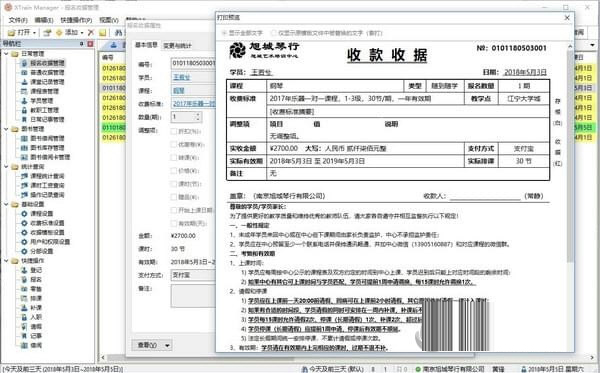600x373 pixels.
Task: Open the 打开 button dropdown arrow
Action: [x=34, y=33]
